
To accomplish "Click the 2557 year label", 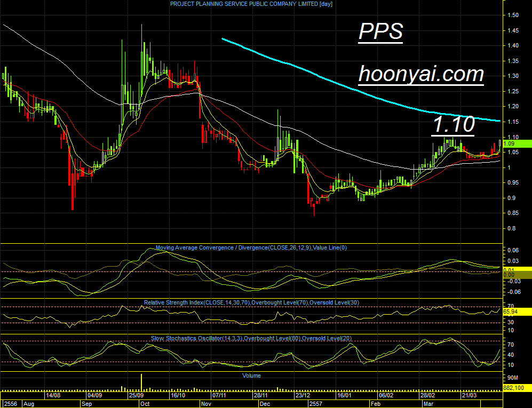I will coord(316,404).
